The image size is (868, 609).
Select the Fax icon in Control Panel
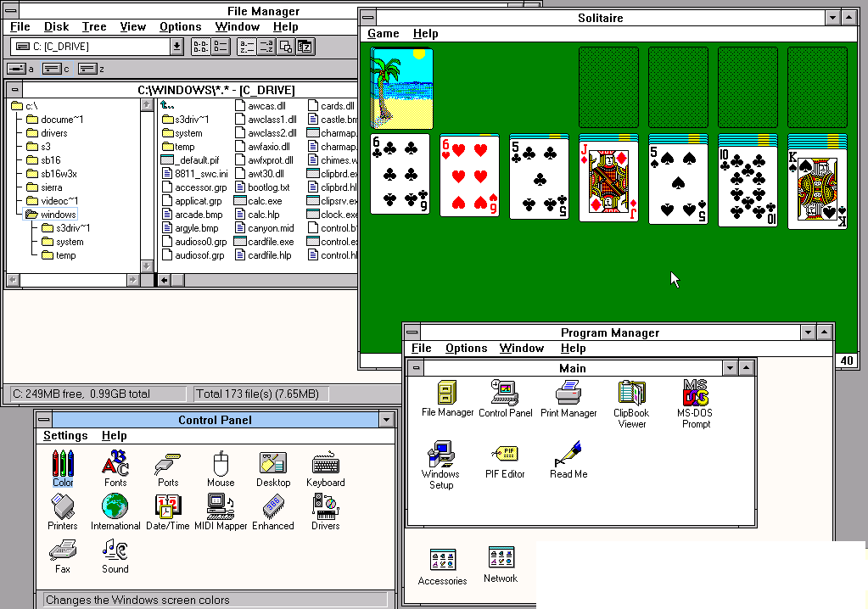pyautogui.click(x=63, y=556)
